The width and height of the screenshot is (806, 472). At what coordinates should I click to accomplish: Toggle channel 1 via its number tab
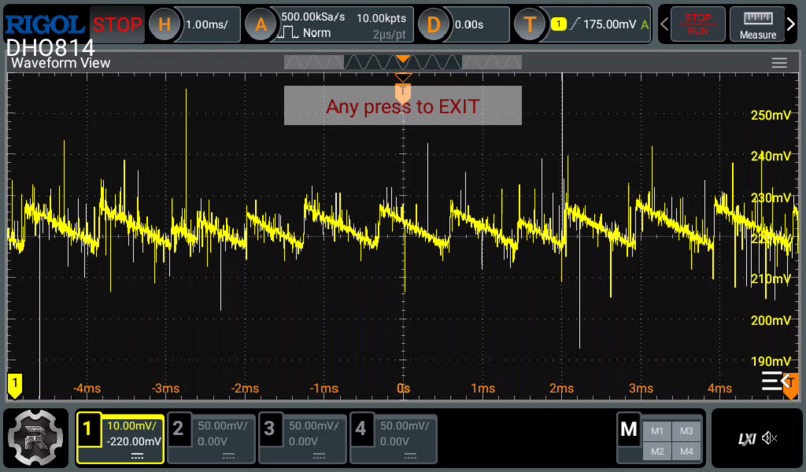87,428
